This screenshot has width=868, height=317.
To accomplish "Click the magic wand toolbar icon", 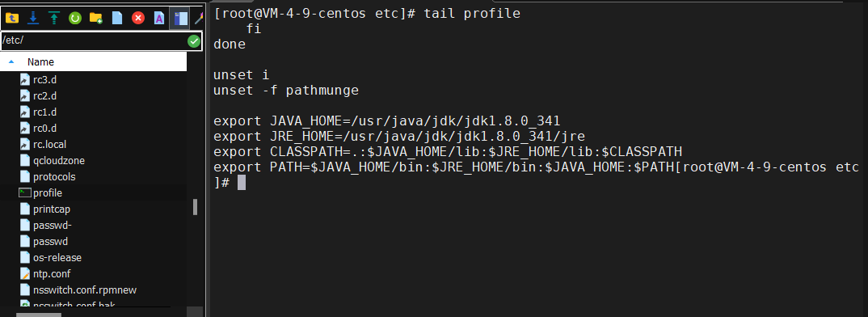I will coord(200,19).
